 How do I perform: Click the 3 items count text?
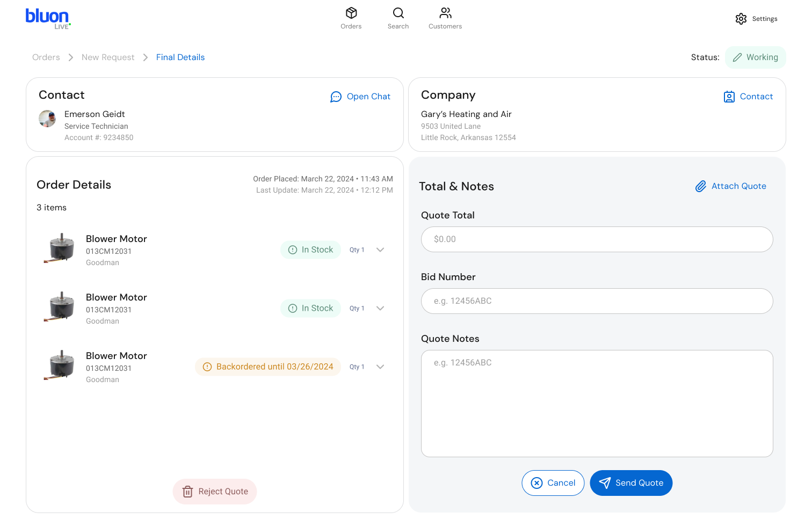[52, 208]
